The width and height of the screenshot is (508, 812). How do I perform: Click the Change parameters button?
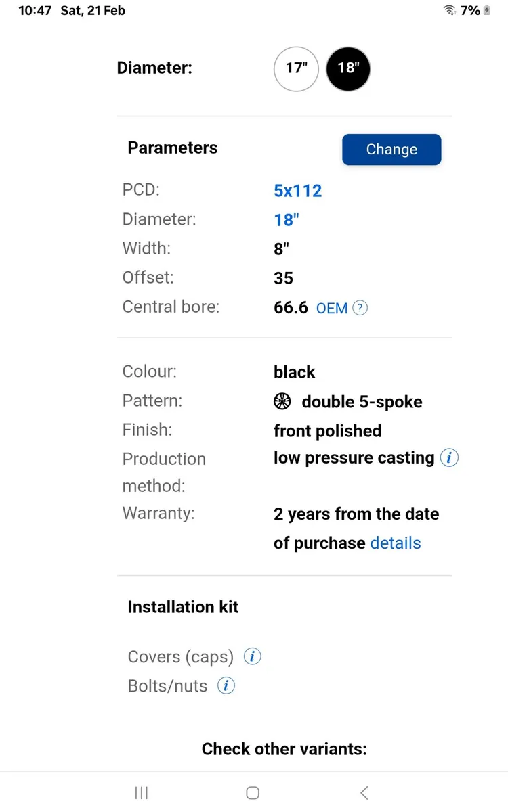[x=391, y=150]
